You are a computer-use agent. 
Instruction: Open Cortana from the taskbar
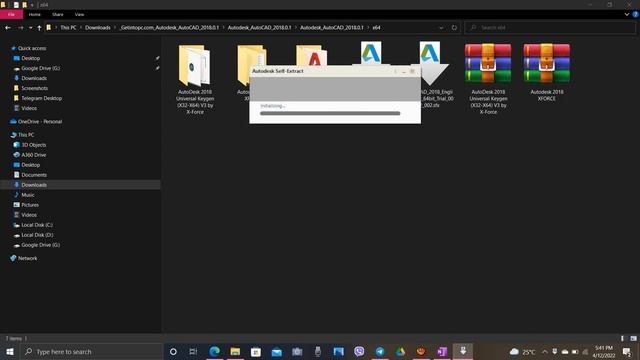click(x=173, y=351)
